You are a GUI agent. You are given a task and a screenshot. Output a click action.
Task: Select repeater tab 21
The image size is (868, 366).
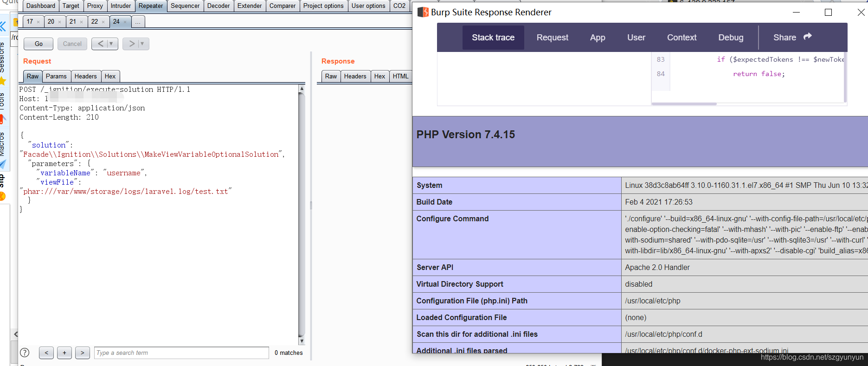73,21
